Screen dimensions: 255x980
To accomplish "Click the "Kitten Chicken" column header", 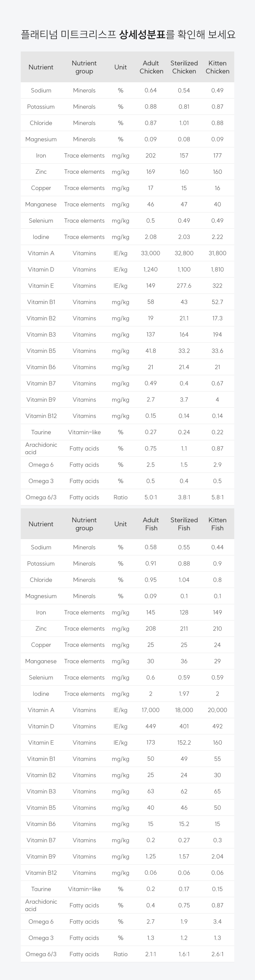I will pyautogui.click(x=217, y=67).
